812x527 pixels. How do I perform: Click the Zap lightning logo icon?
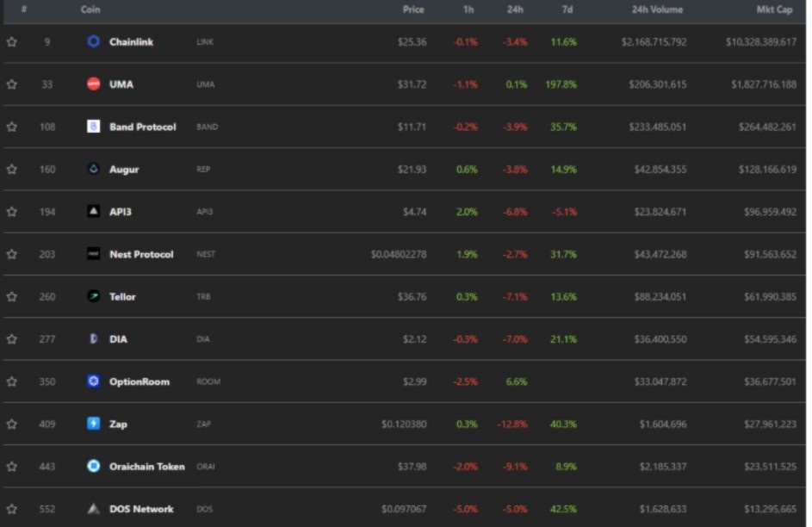pos(94,424)
